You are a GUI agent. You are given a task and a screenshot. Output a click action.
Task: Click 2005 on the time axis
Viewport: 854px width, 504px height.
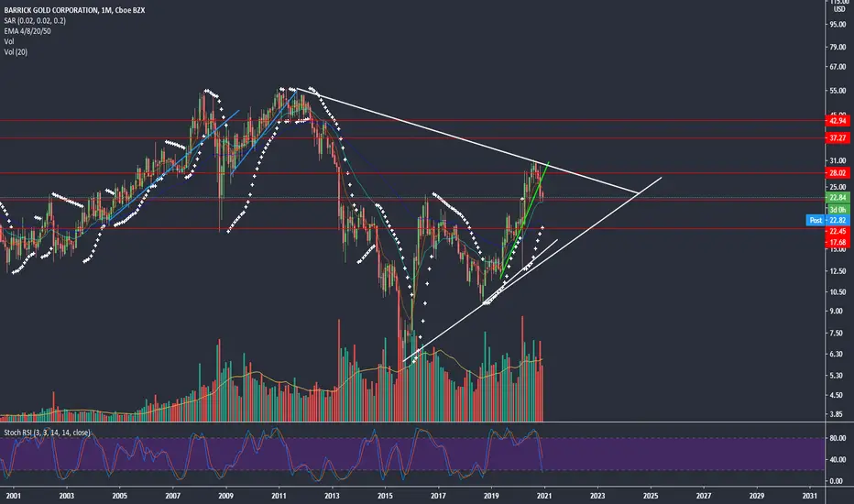[x=120, y=496]
